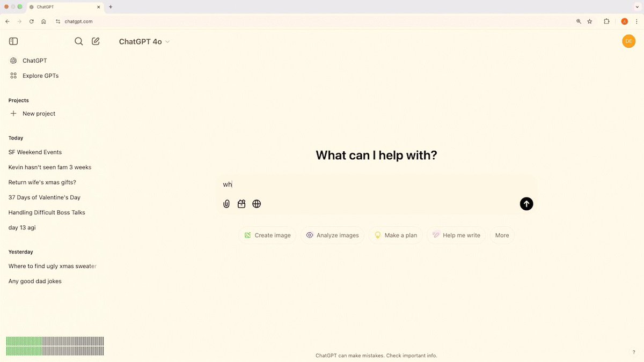Viewport: 644px width, 362px height.
Task: Open the browser extensions puzzle icon
Action: (606, 21)
